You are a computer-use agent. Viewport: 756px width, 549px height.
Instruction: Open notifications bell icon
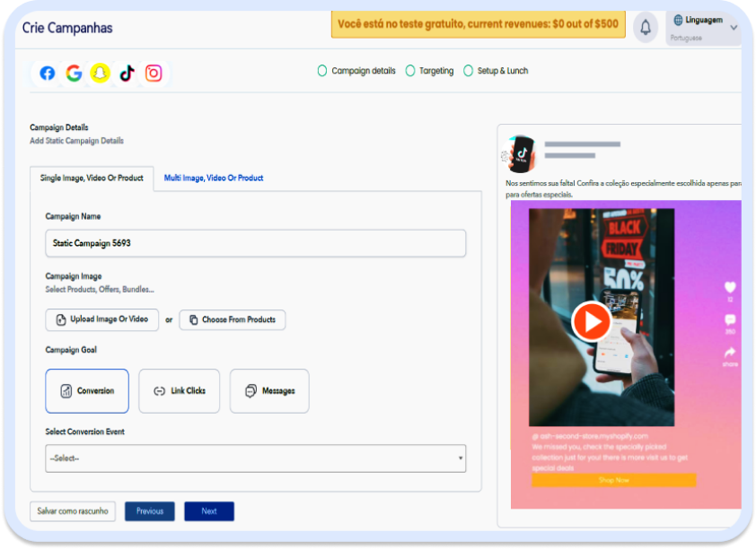pyautogui.click(x=645, y=27)
